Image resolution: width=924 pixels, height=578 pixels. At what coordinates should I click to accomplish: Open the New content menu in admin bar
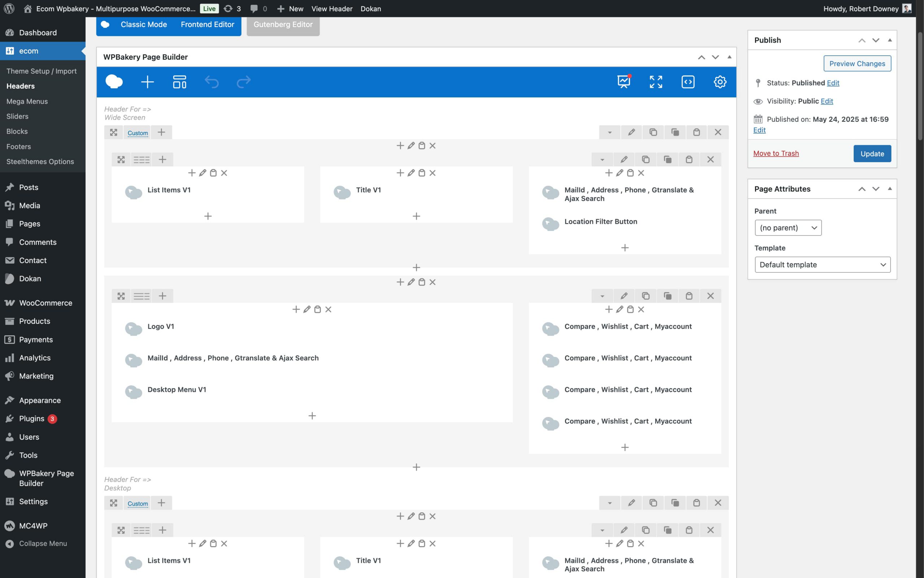[290, 8]
